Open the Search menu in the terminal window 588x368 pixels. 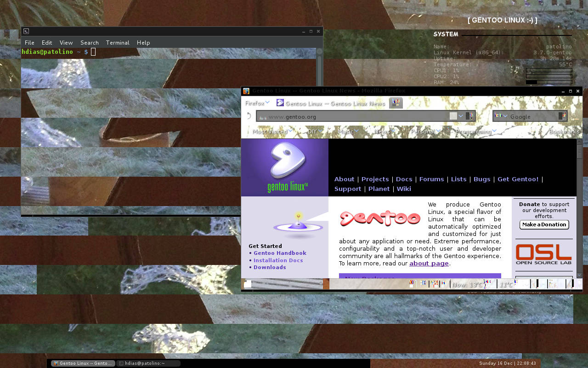pos(90,42)
